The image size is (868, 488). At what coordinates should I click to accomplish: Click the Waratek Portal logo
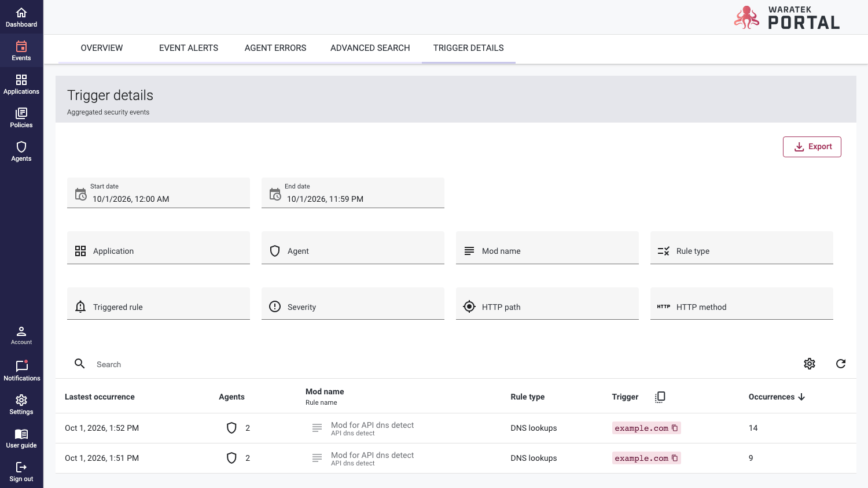pos(787,17)
